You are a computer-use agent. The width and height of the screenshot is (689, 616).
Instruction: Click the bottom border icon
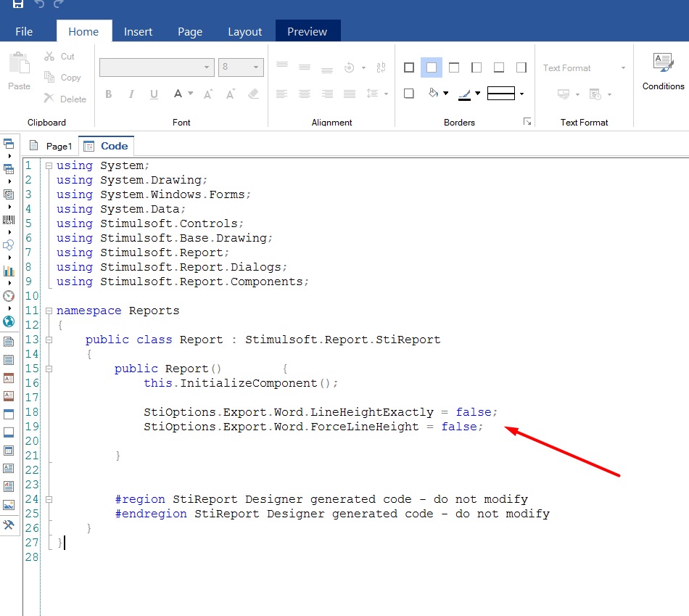(x=499, y=67)
